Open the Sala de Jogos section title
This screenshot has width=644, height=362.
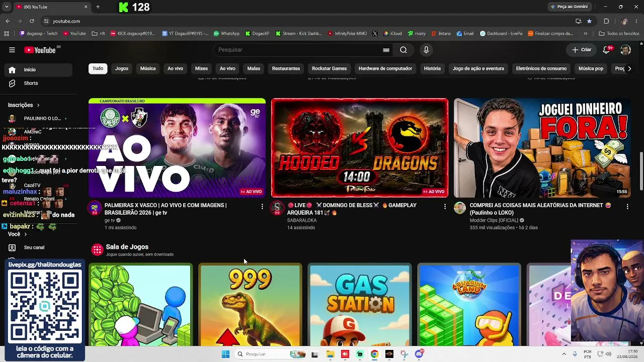tap(127, 247)
